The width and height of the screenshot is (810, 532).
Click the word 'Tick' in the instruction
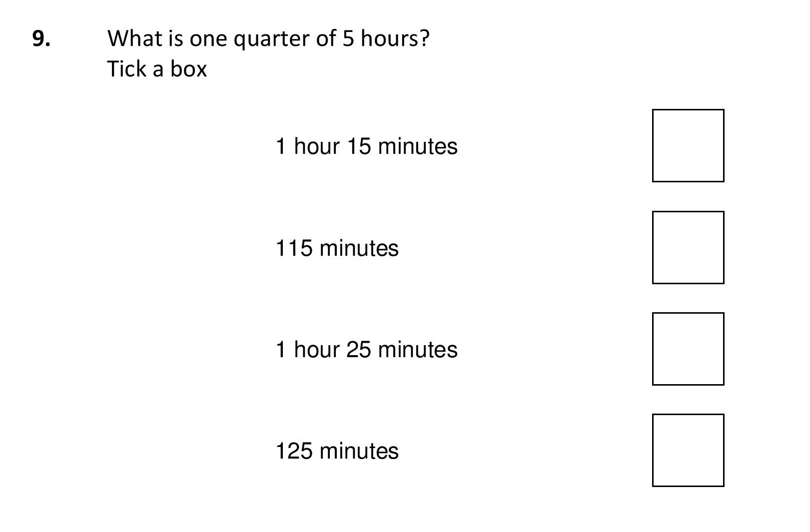click(x=127, y=69)
